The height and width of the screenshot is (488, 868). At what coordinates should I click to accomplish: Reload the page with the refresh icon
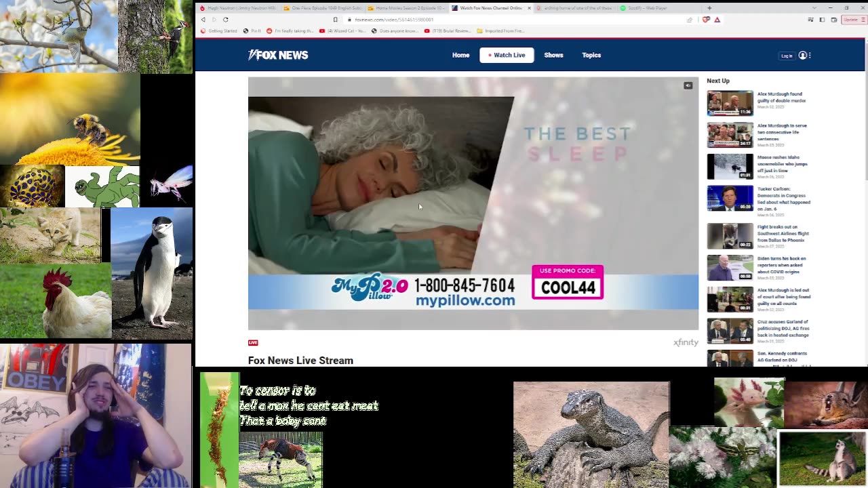point(225,20)
